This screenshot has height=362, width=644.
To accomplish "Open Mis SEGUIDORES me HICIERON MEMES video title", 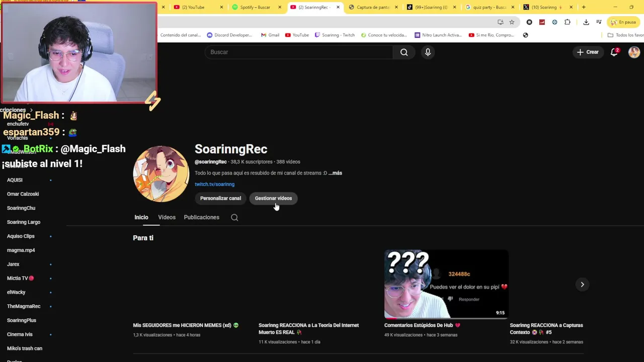I will click(x=186, y=325).
